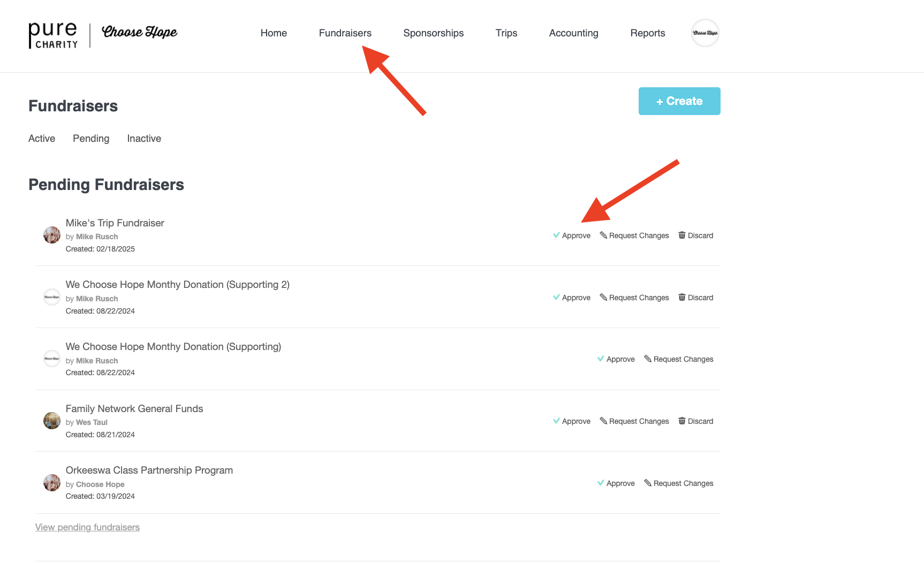Click pencil icon for Family Network General Funds
The height and width of the screenshot is (563, 924).
(603, 421)
